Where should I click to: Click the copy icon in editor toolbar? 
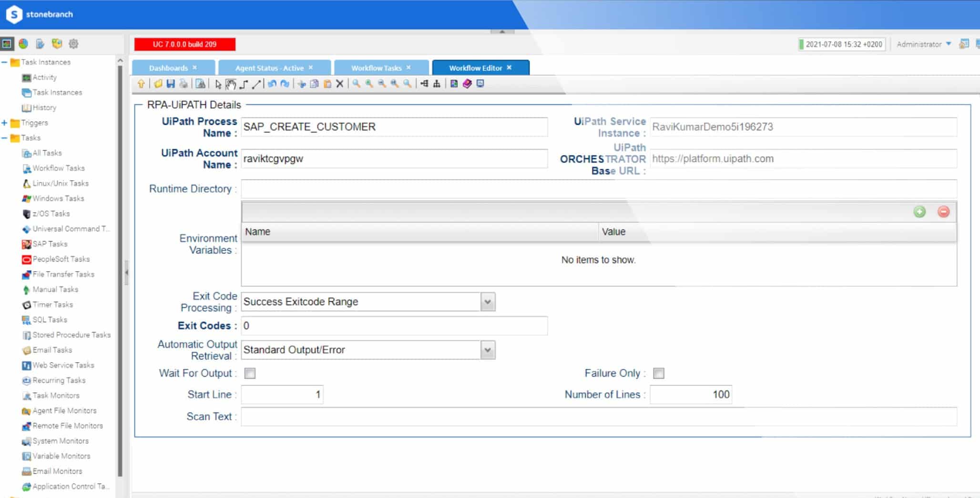pos(314,84)
